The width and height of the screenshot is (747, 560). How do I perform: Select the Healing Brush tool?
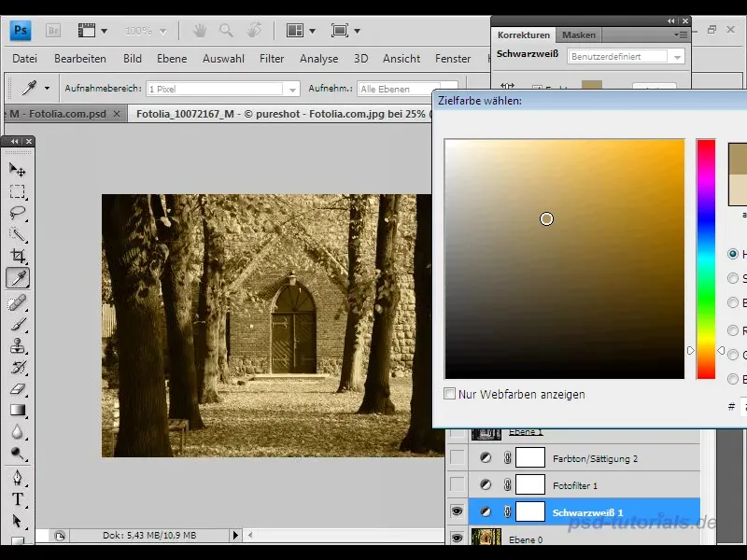(x=18, y=302)
